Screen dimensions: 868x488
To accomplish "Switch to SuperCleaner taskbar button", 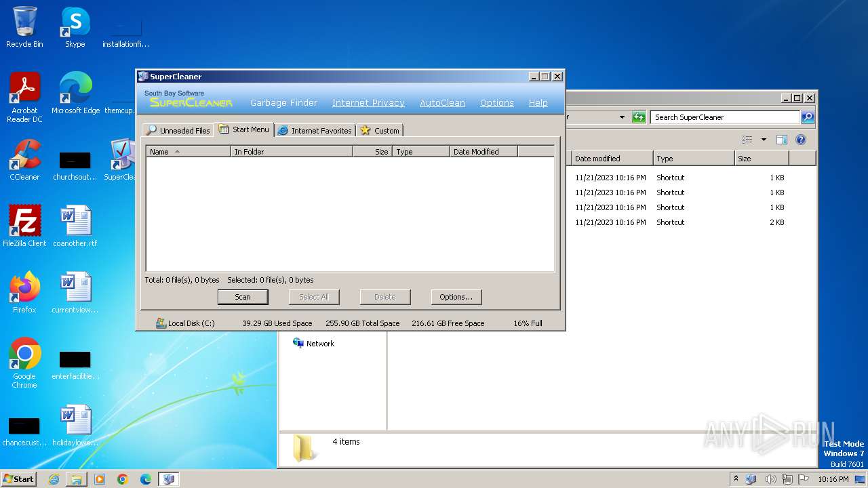I will pyautogui.click(x=169, y=479).
